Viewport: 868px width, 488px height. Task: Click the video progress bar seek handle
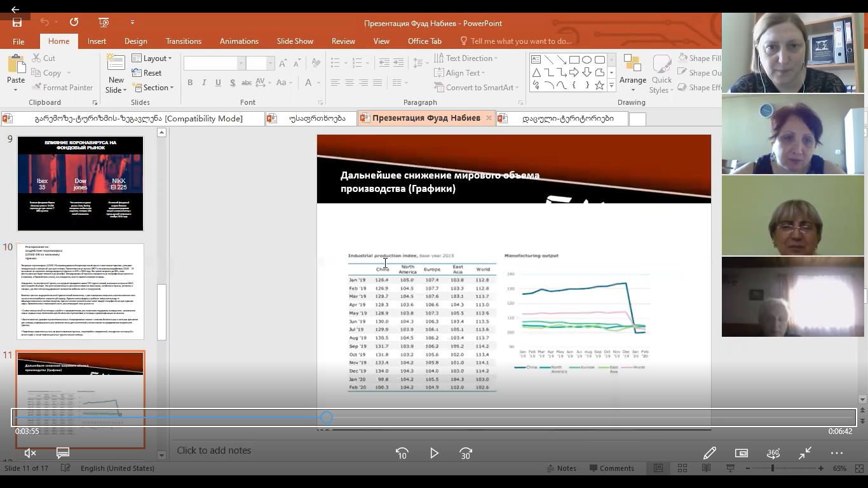pos(326,417)
